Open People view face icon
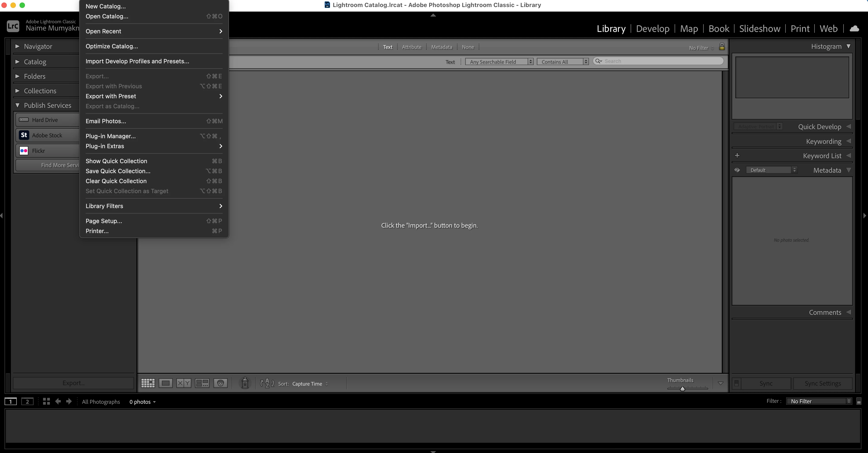Image resolution: width=868 pixels, height=453 pixels. point(220,383)
